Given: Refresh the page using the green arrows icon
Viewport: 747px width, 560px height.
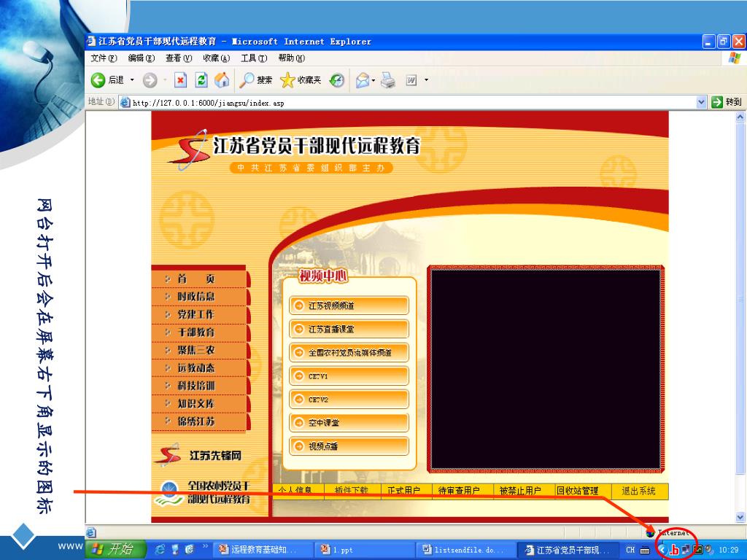Looking at the screenshot, I should pyautogui.click(x=201, y=80).
